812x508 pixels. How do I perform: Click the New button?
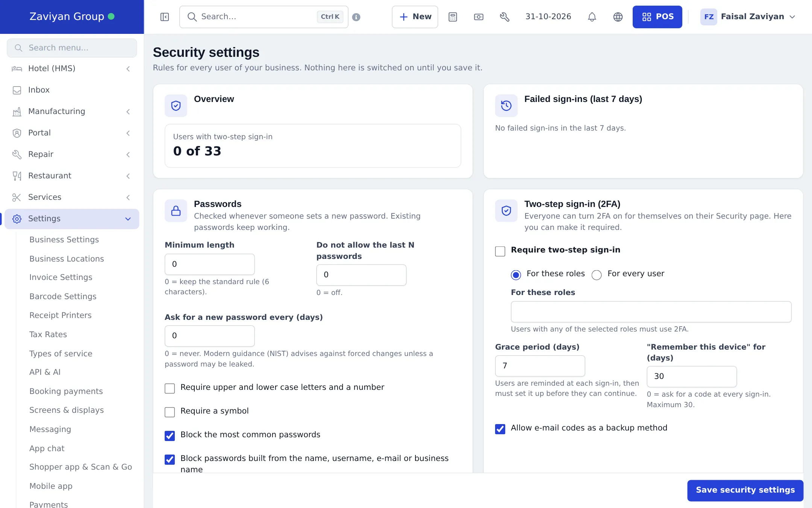coord(415,17)
